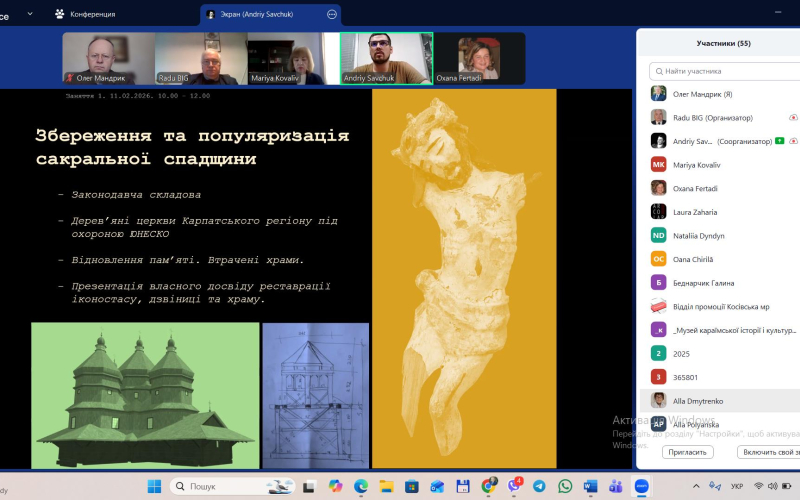This screenshot has width=800, height=500.
Task: Select participant named 2025
Action: click(x=720, y=354)
